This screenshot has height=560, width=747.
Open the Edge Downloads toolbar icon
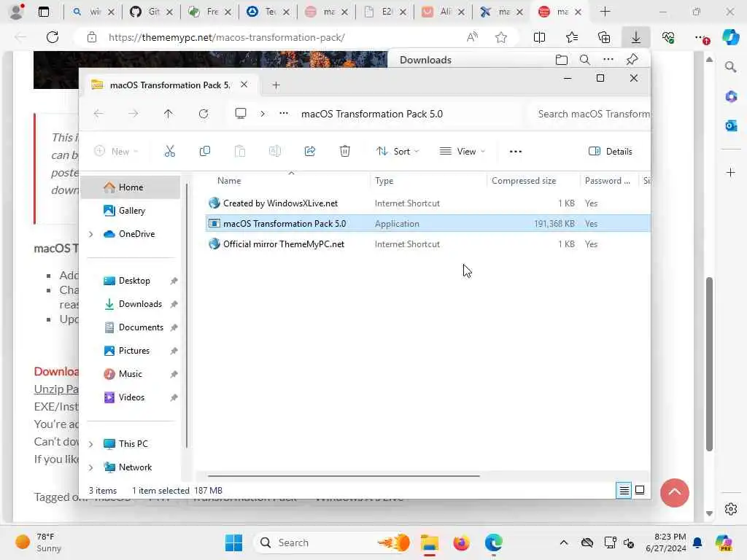click(x=636, y=37)
